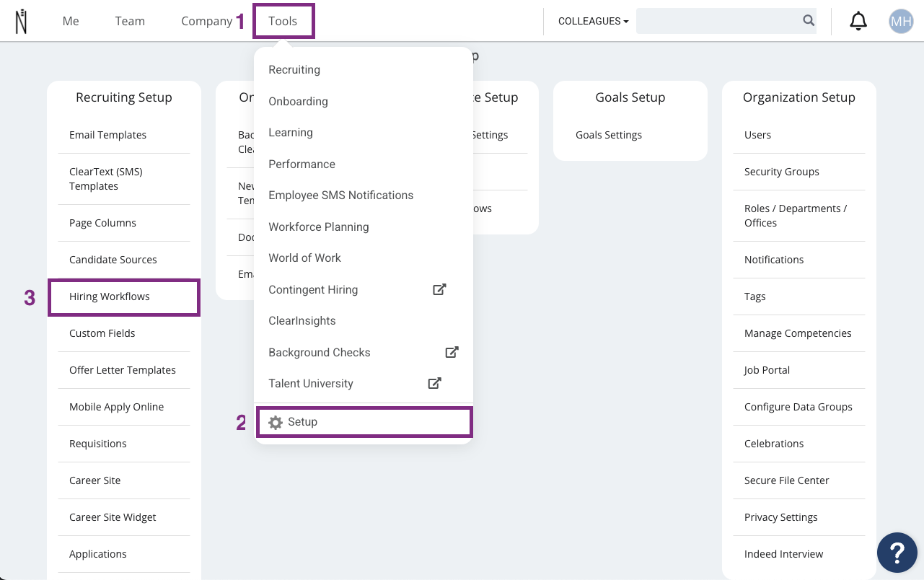Select Background Checks menu item
The image size is (924, 580).
click(320, 352)
